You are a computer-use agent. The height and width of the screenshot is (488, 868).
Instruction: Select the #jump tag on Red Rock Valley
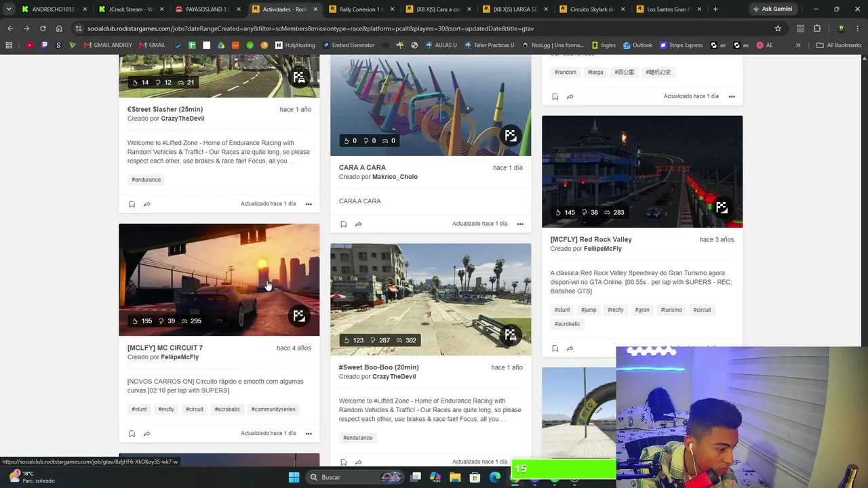[589, 310]
